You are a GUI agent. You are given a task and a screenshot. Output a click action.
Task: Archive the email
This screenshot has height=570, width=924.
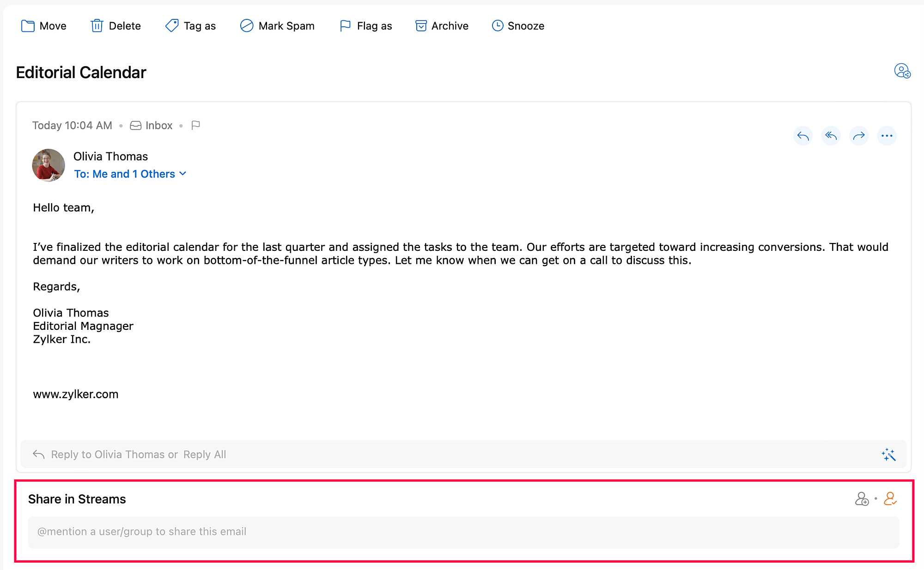(442, 26)
